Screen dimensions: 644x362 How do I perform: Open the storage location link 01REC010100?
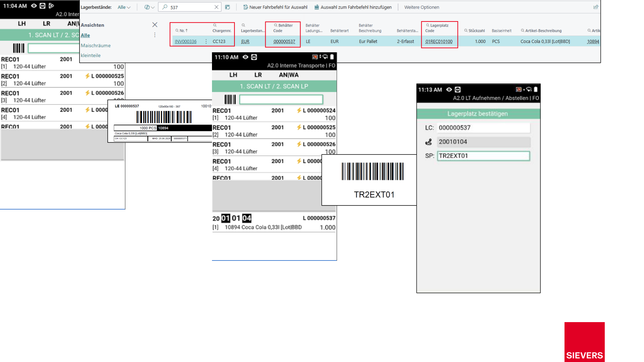(439, 42)
